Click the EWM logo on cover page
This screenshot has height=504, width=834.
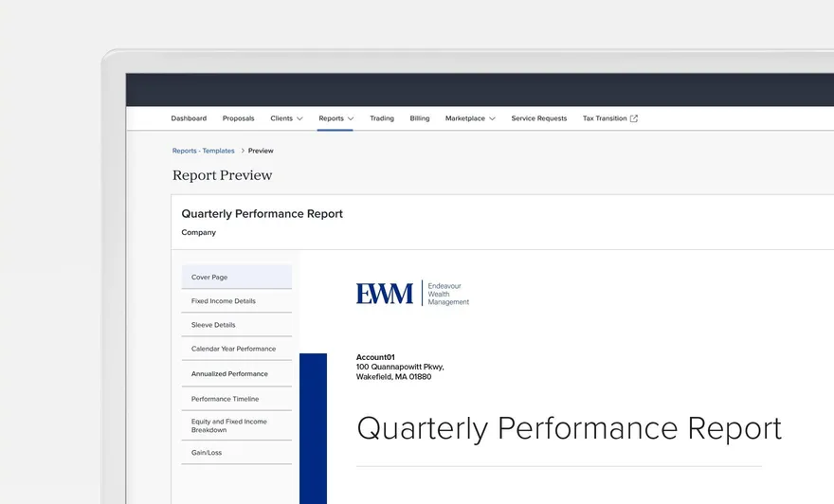click(385, 294)
